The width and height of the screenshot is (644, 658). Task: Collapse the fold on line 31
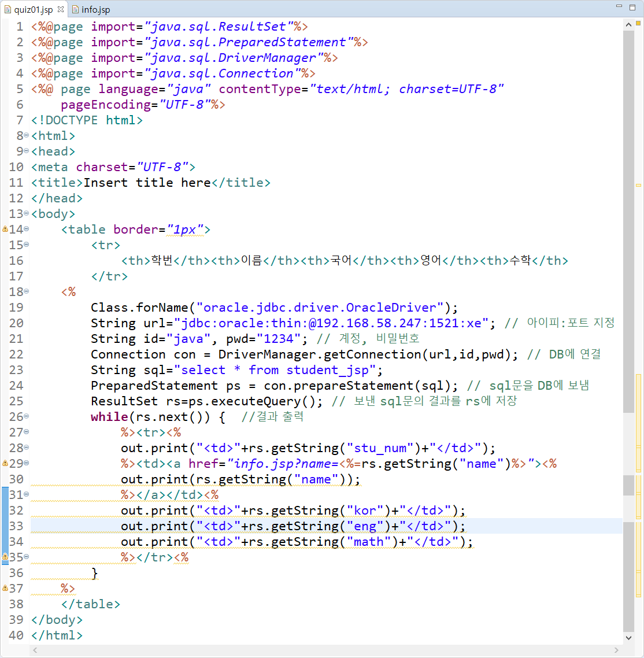pyautogui.click(x=27, y=494)
